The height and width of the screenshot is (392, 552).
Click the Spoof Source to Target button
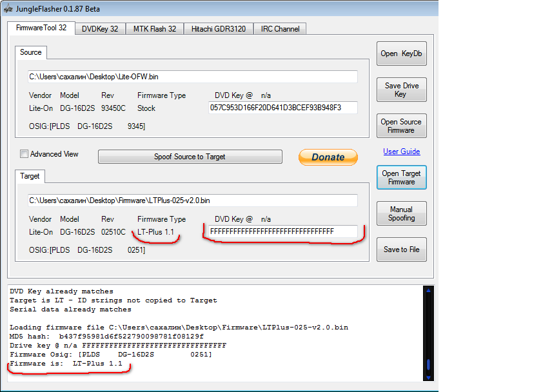click(190, 157)
